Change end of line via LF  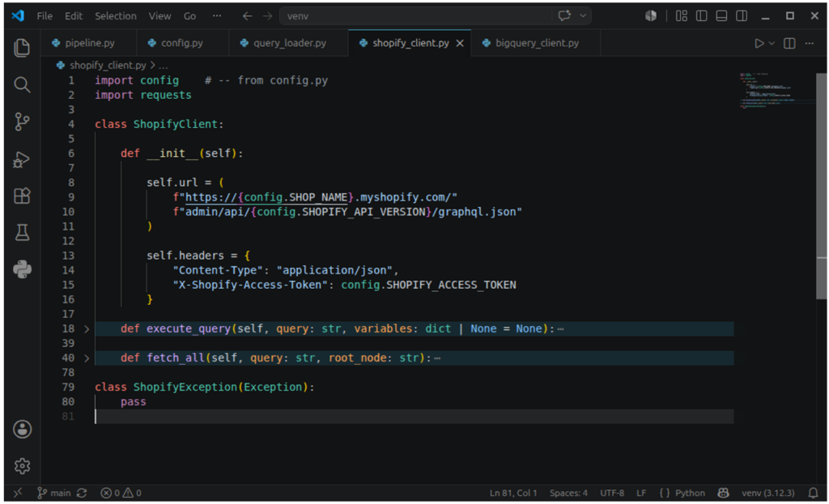tap(641, 493)
